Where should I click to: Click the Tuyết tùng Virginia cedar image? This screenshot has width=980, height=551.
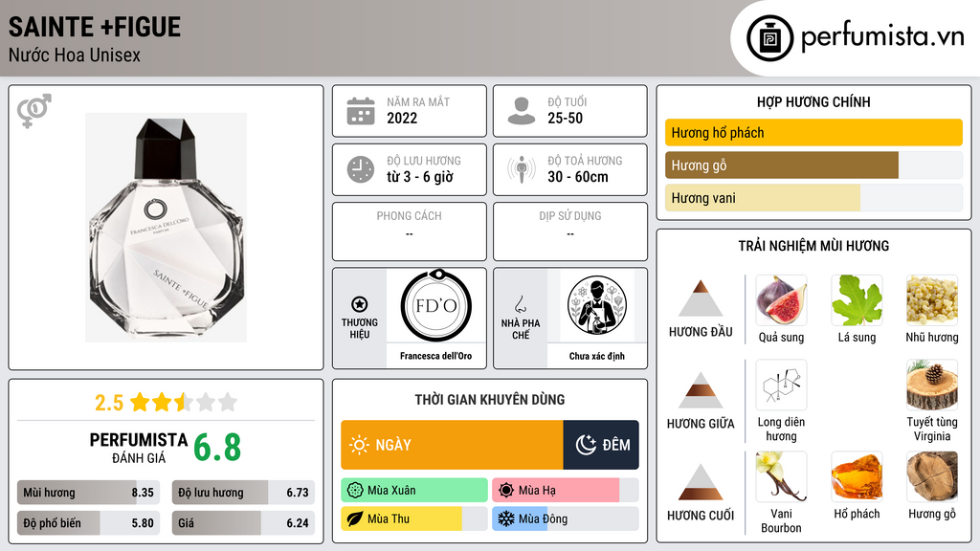tap(932, 385)
